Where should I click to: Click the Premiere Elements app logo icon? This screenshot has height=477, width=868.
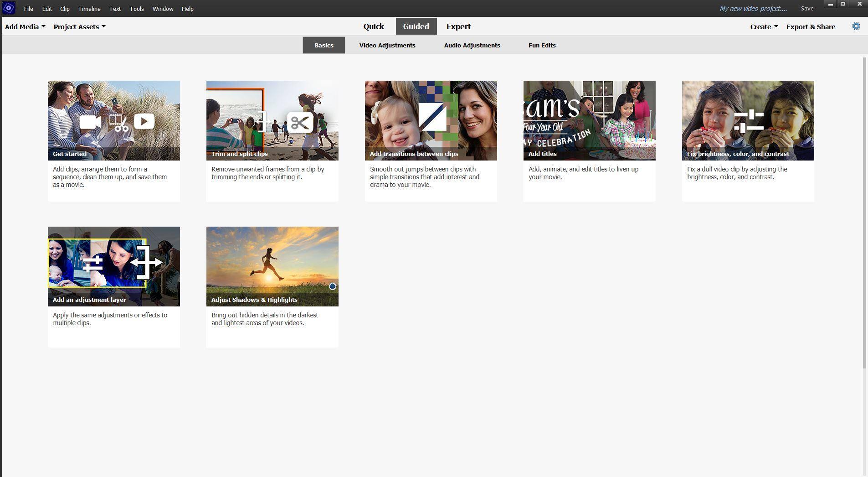[9, 8]
